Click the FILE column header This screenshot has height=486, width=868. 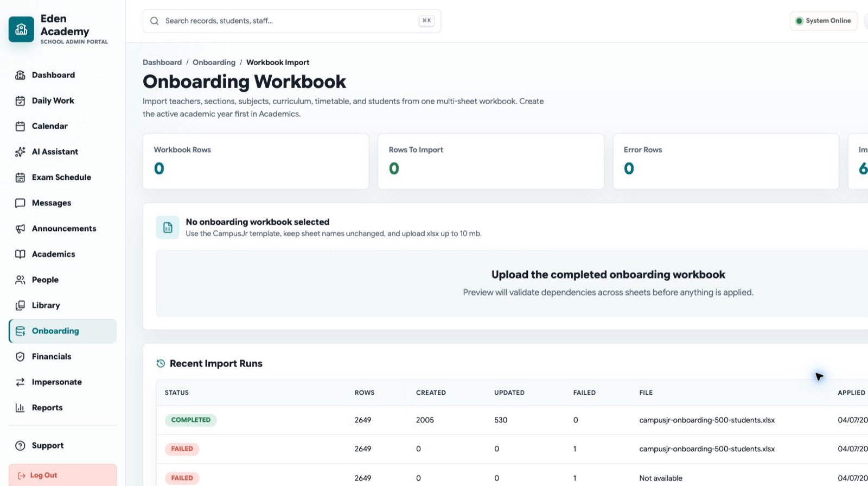point(646,393)
